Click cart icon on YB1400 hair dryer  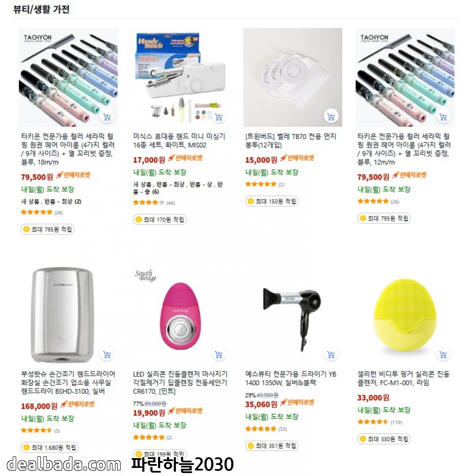point(331,354)
